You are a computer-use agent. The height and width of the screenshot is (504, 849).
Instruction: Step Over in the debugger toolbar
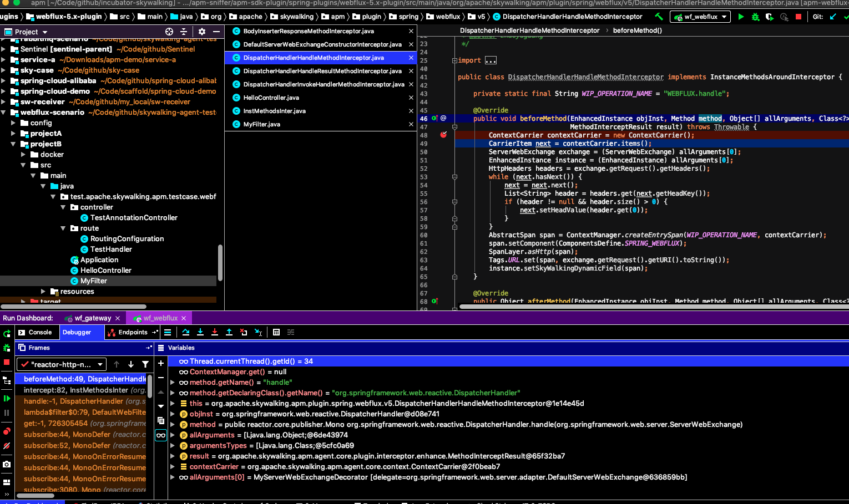click(x=186, y=332)
